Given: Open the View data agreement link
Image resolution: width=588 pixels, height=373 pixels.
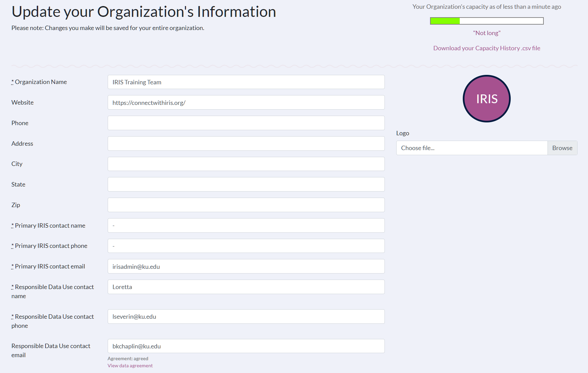Looking at the screenshot, I should [x=130, y=366].
